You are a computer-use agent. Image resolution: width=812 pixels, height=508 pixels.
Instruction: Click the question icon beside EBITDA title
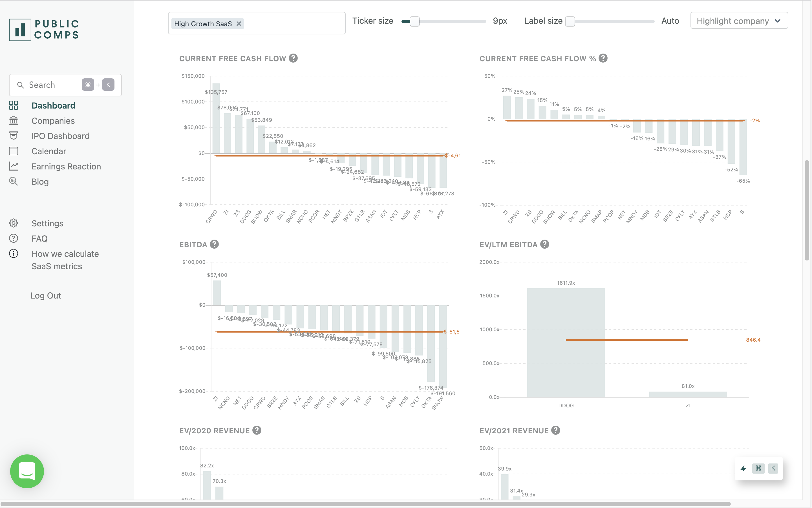(x=214, y=244)
